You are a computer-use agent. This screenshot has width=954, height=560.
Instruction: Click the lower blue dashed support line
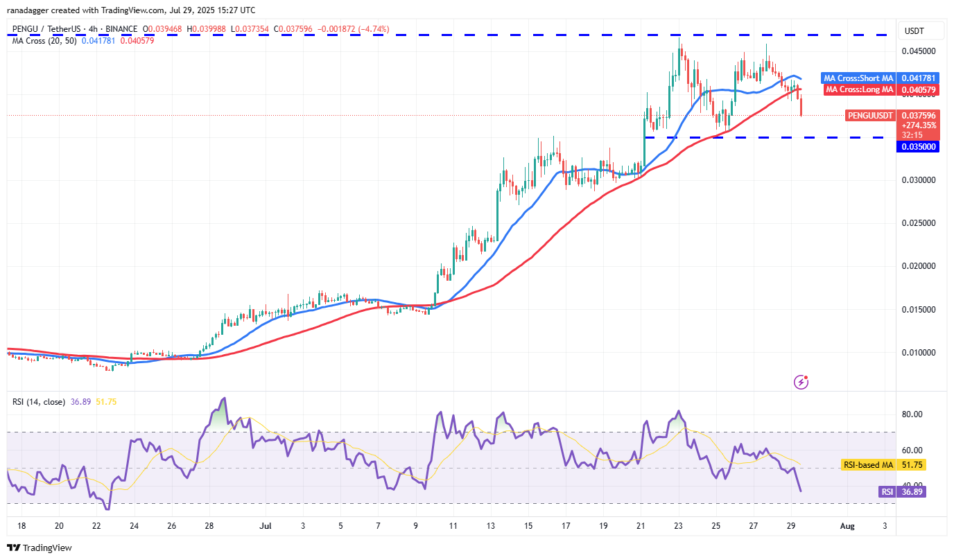(x=763, y=137)
